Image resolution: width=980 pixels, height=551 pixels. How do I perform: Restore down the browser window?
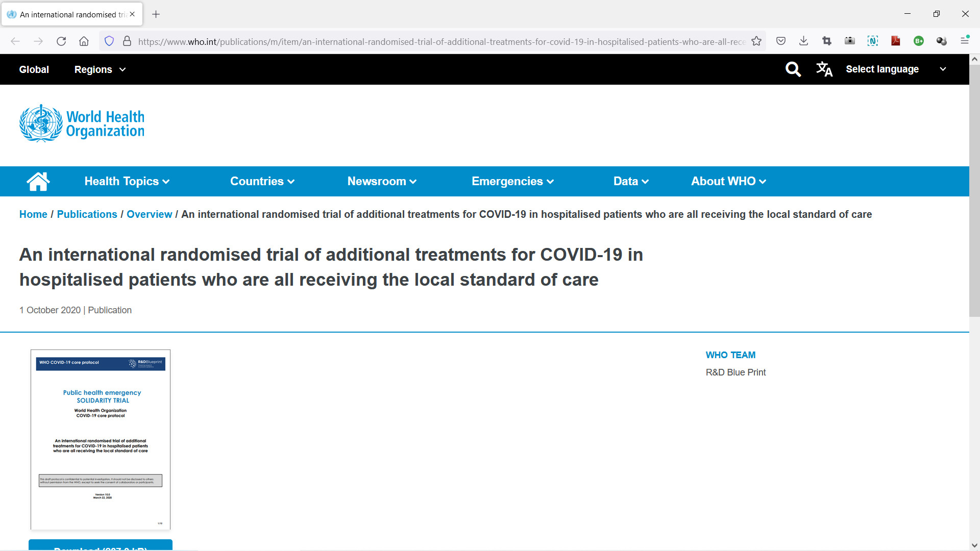[936, 14]
